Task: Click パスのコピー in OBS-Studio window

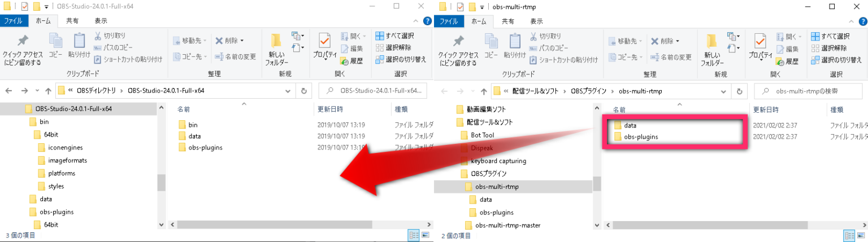Action: (113, 47)
